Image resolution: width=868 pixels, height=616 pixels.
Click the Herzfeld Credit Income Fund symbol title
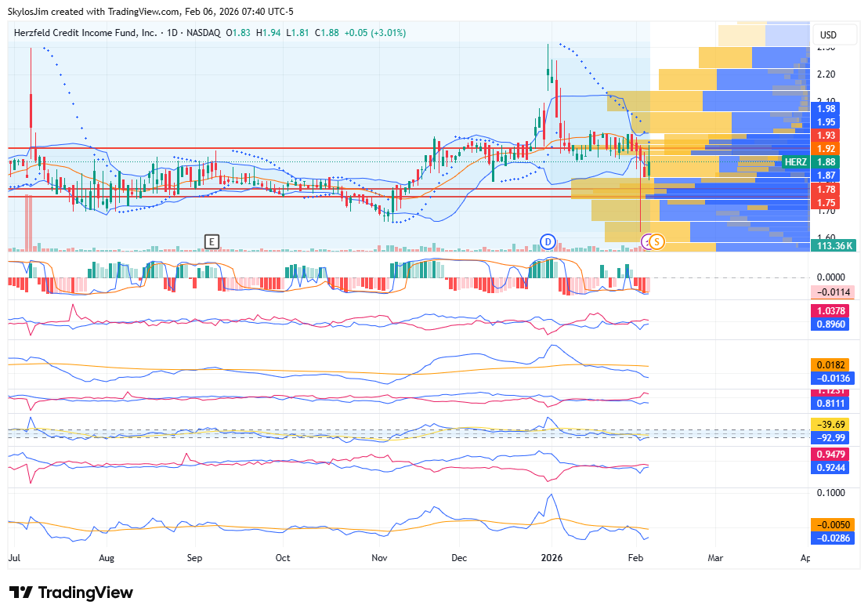[85, 33]
